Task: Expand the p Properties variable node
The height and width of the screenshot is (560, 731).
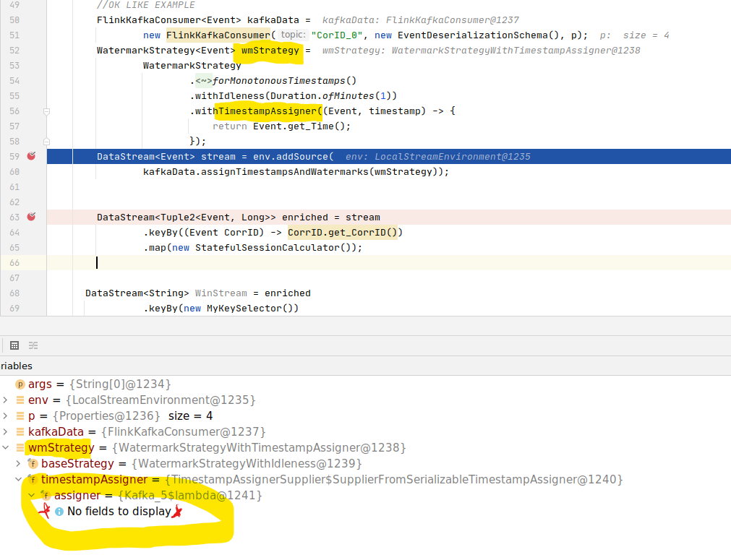Action: pyautogui.click(x=6, y=416)
